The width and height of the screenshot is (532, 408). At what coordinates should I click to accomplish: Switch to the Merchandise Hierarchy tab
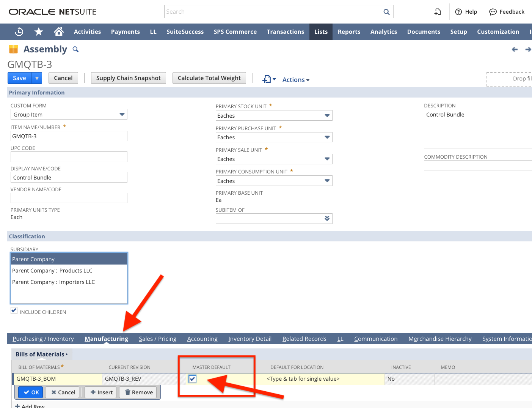(x=440, y=339)
